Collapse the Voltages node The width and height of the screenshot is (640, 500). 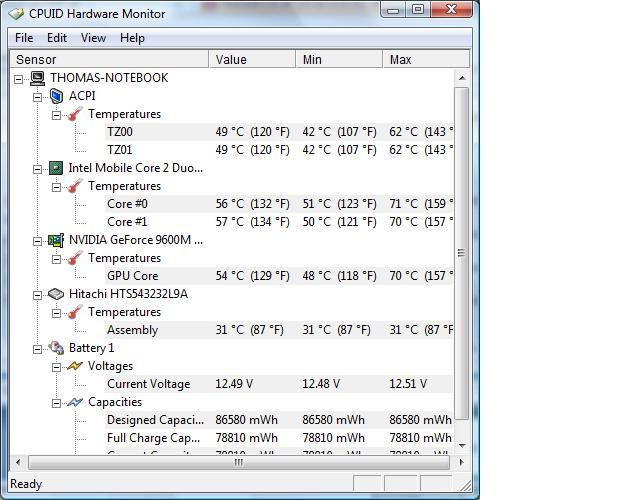56,367
